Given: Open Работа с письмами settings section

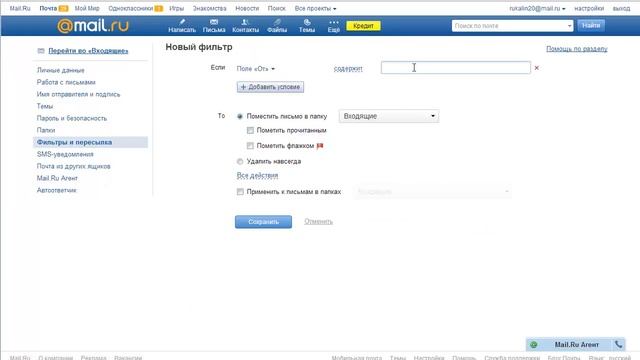Looking at the screenshot, I should point(66,82).
